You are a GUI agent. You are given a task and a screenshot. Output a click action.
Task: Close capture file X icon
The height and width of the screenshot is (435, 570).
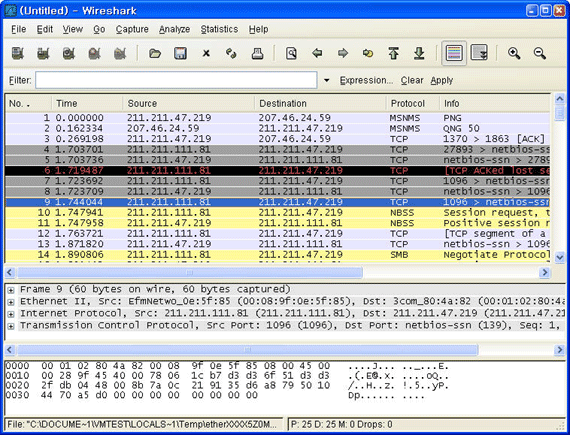206,53
